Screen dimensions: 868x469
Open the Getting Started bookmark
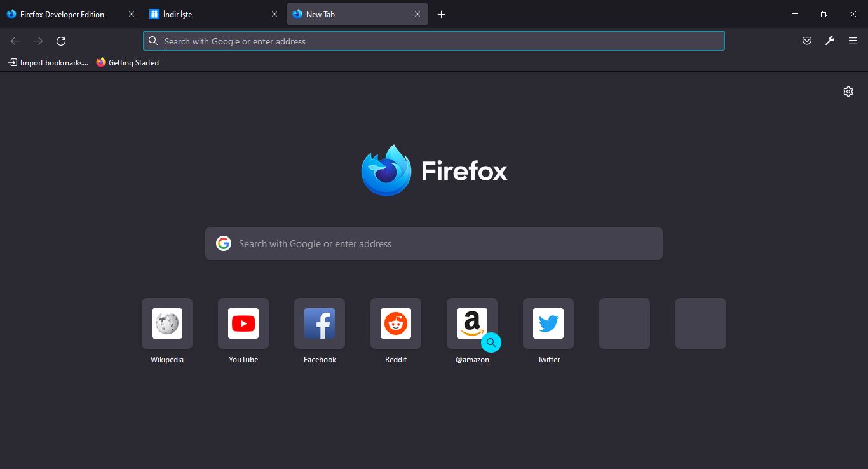(x=128, y=63)
